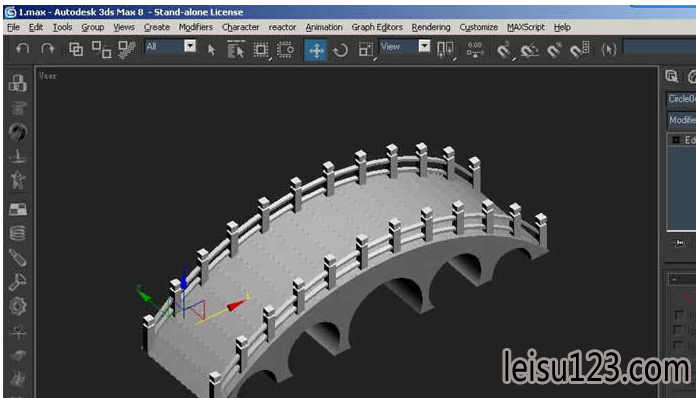Click the CircleO object name field

682,99
